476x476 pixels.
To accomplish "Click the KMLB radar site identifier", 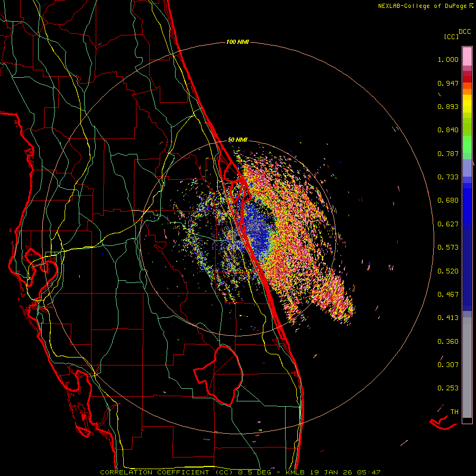I will [296, 472].
